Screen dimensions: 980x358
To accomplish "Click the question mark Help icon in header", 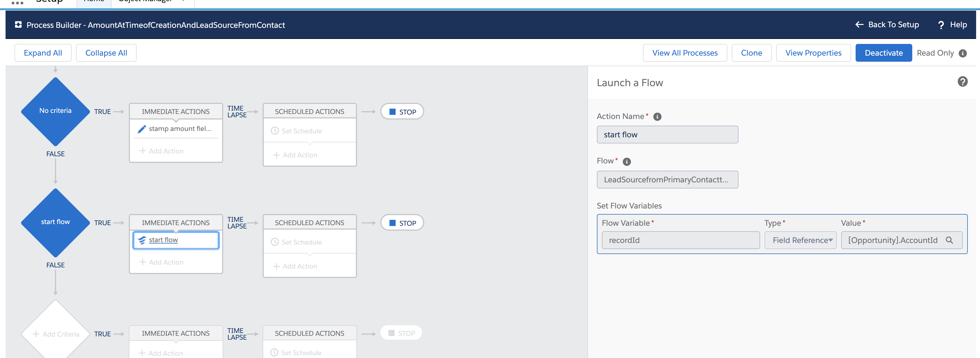I will click(941, 25).
